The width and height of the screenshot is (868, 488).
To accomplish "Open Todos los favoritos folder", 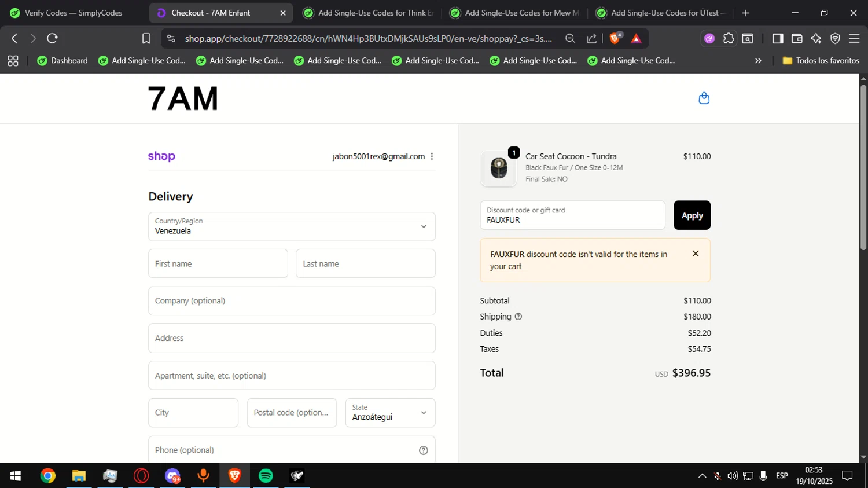I will pos(821,60).
